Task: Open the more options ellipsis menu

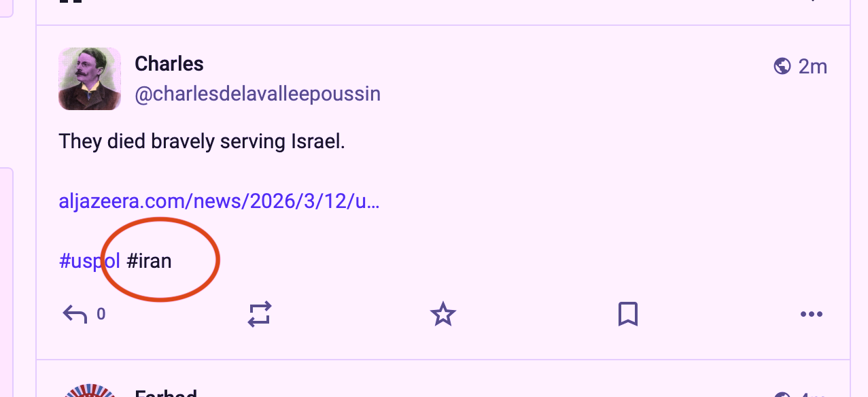Action: pyautogui.click(x=812, y=314)
